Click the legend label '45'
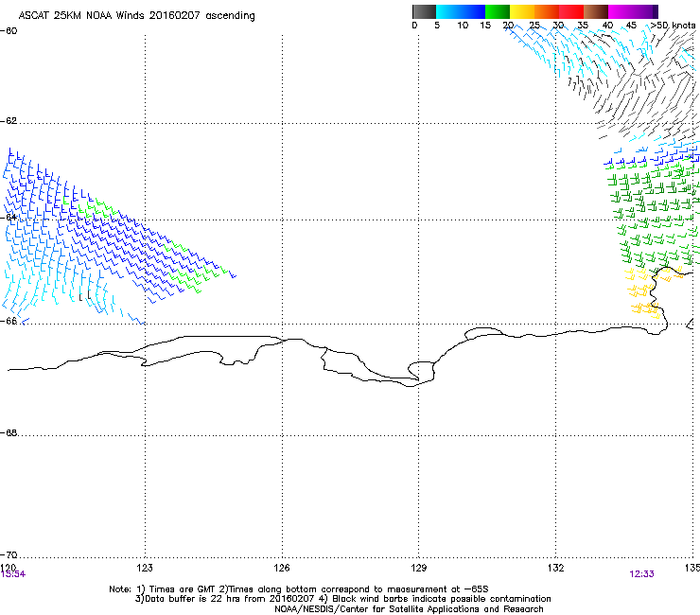Viewport: 700px width, 615px height. click(631, 25)
